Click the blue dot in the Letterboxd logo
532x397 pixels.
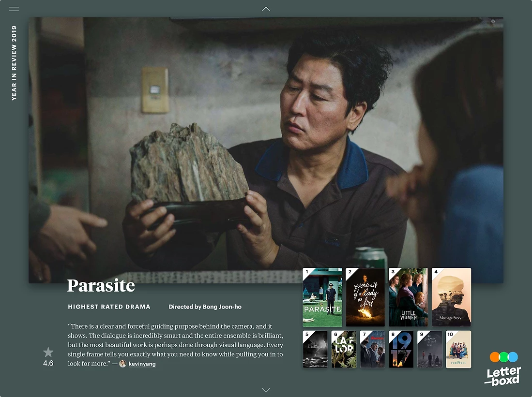pyautogui.click(x=513, y=356)
